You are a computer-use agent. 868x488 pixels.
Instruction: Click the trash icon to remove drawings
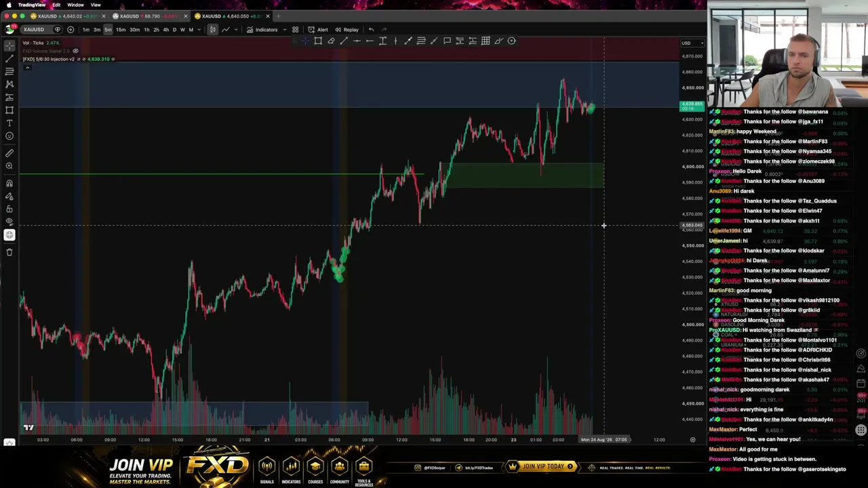click(x=9, y=252)
